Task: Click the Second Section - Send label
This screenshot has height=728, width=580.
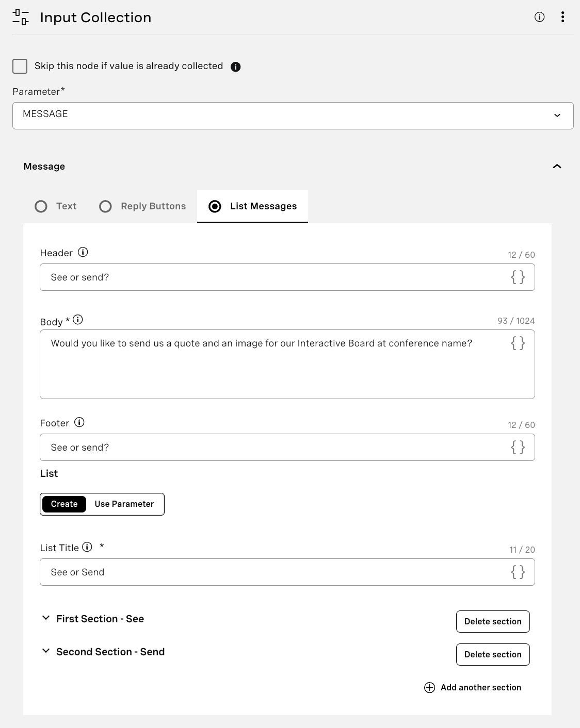Action: point(110,652)
